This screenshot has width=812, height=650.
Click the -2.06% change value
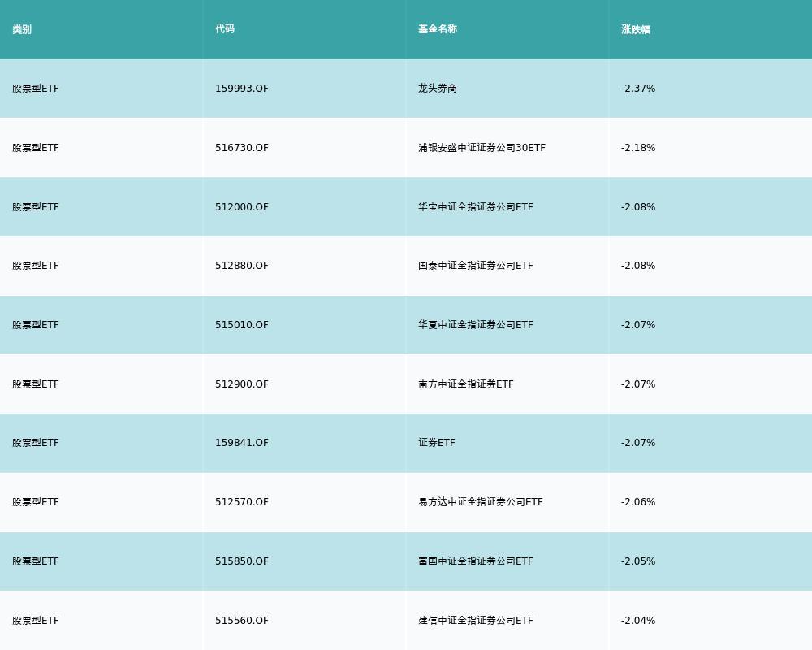(x=638, y=502)
